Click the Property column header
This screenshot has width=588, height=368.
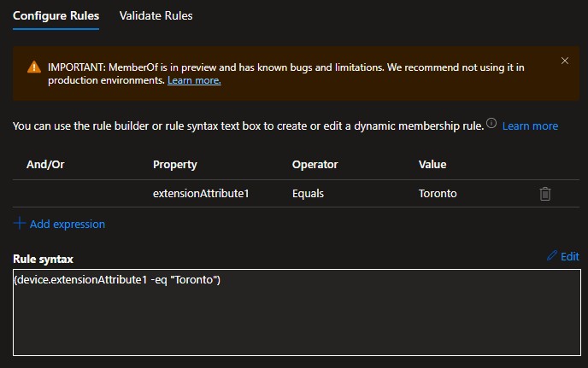175,164
